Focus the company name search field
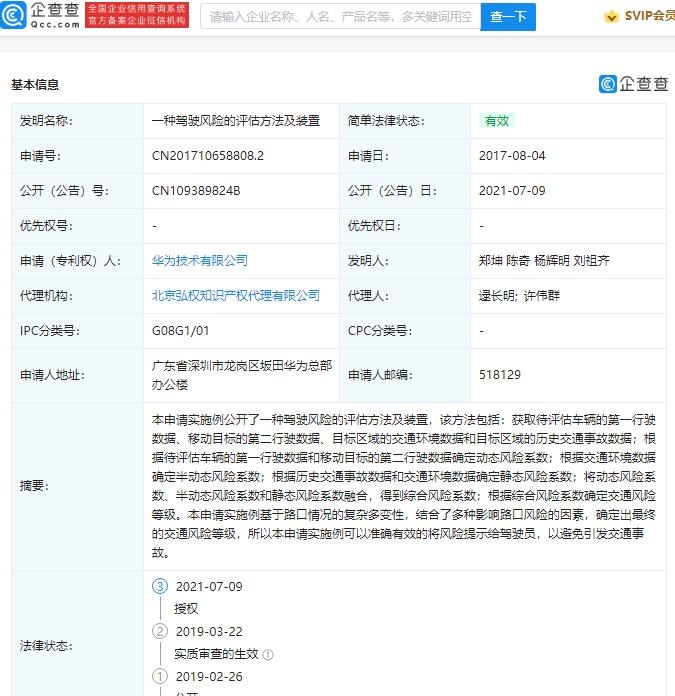The width and height of the screenshot is (675, 696). click(340, 17)
